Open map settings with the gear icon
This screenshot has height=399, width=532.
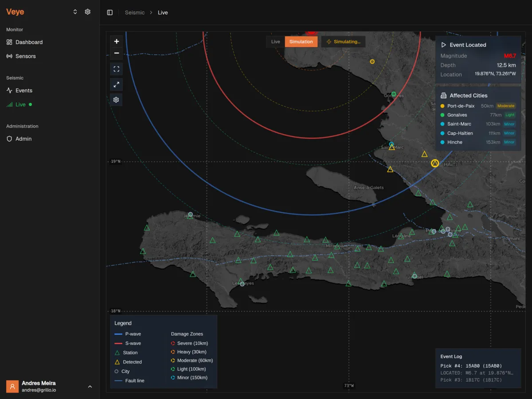tap(116, 99)
